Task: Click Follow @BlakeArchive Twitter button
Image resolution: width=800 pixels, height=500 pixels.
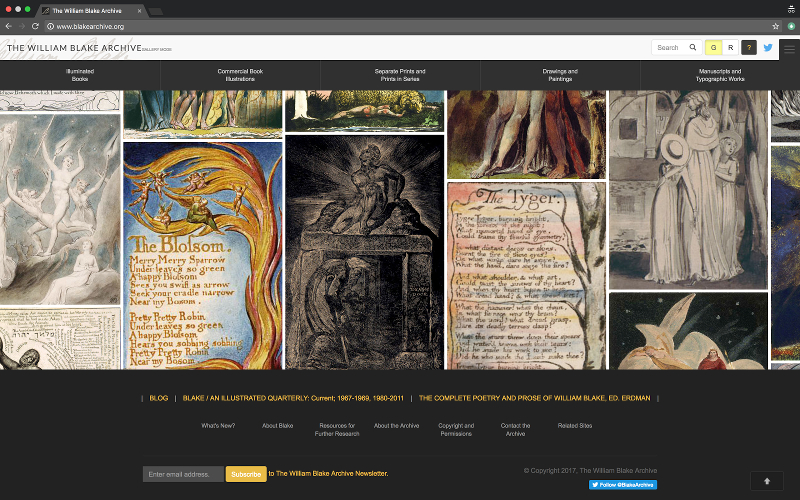Action: pyautogui.click(x=622, y=485)
